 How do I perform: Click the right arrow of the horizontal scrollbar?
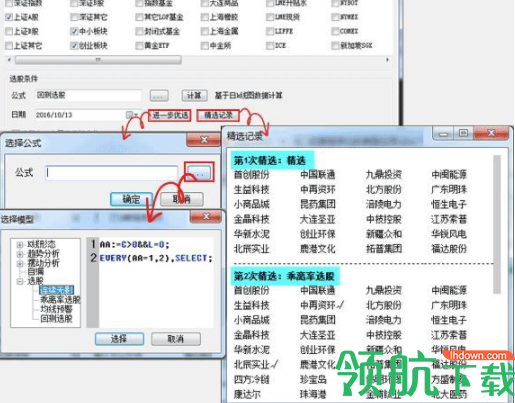pos(387,60)
